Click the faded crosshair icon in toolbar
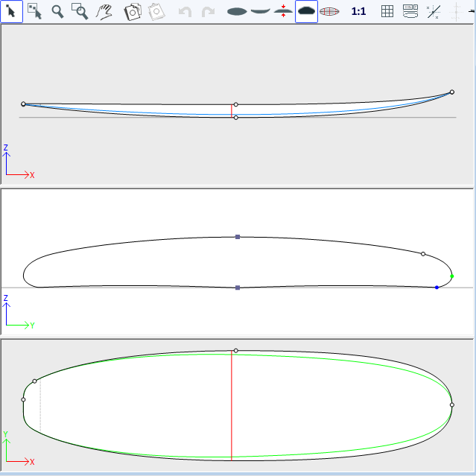Viewport: 476px width, 476px height. [x=457, y=11]
